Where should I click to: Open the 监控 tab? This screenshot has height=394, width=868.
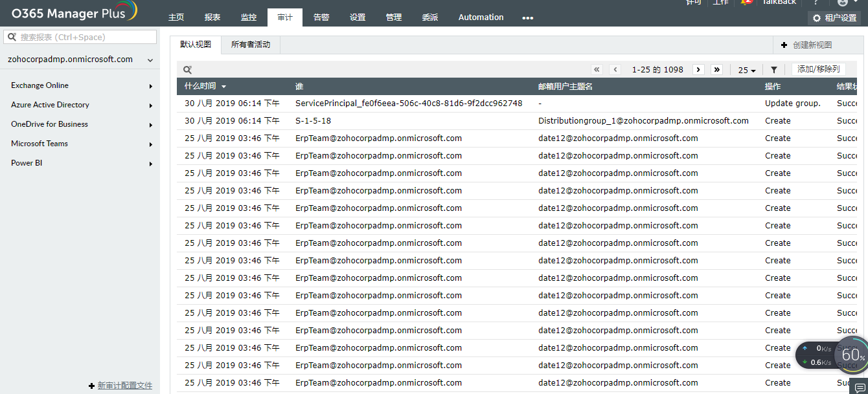[249, 17]
